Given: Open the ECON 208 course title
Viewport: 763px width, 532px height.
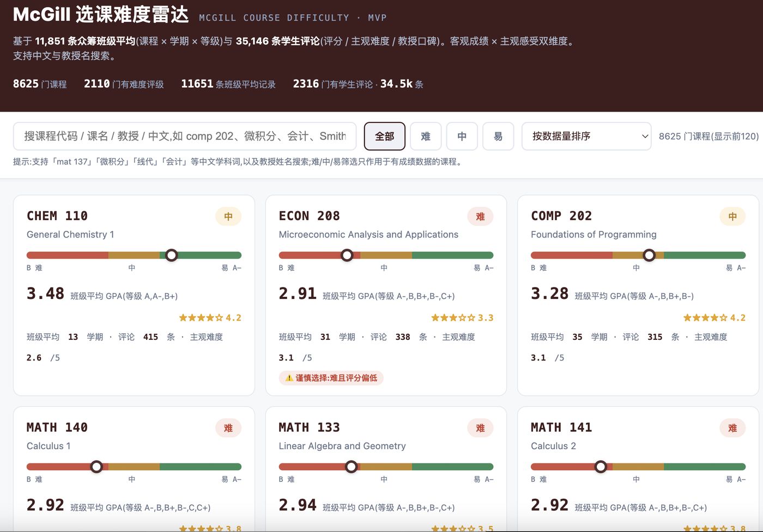Looking at the screenshot, I should pos(309,216).
